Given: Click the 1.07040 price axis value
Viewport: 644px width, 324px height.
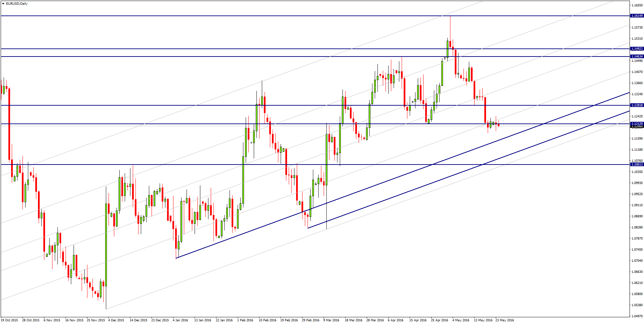Looking at the screenshot, I should tap(637, 261).
